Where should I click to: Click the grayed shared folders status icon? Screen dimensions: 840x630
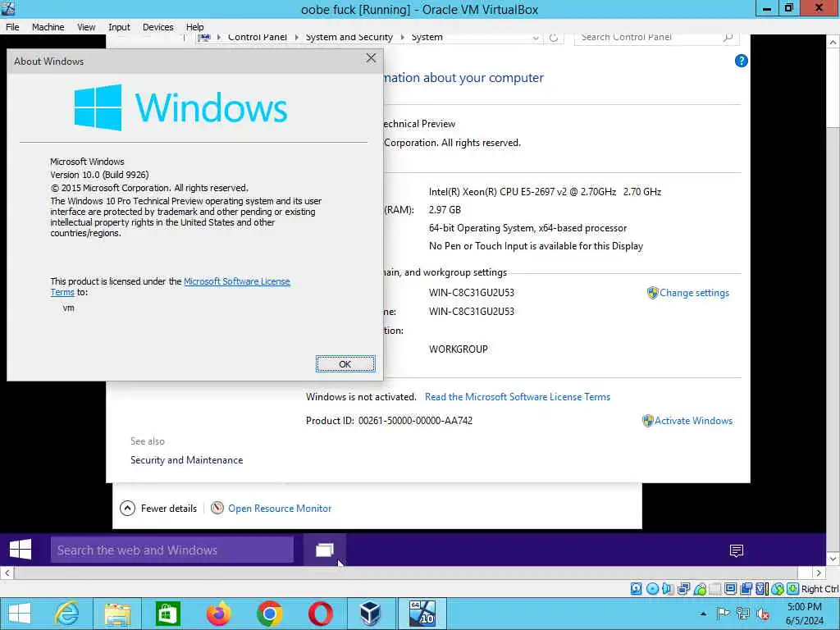pyautogui.click(x=715, y=589)
